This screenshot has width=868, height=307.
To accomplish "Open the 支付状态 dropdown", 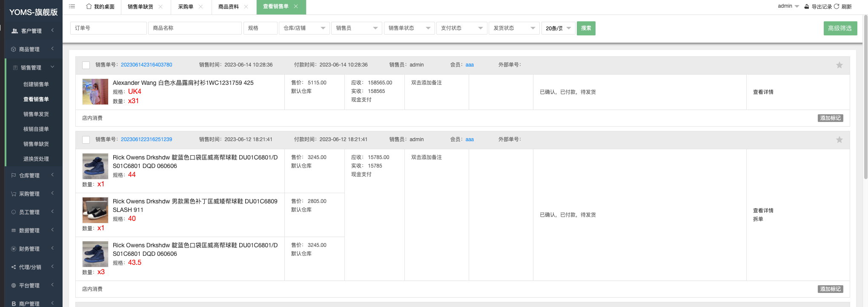I will 461,28.
